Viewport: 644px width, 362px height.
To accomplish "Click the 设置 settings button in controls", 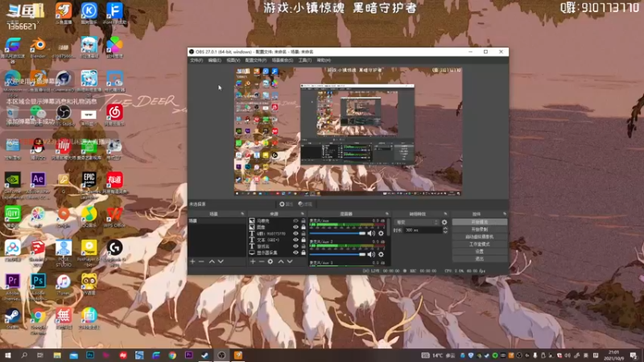I will pos(480,252).
